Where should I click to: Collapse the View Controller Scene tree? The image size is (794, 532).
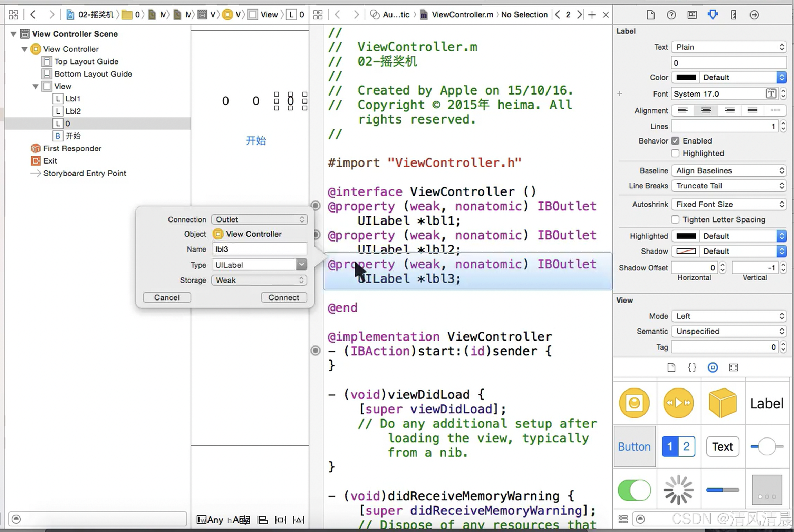[13, 34]
